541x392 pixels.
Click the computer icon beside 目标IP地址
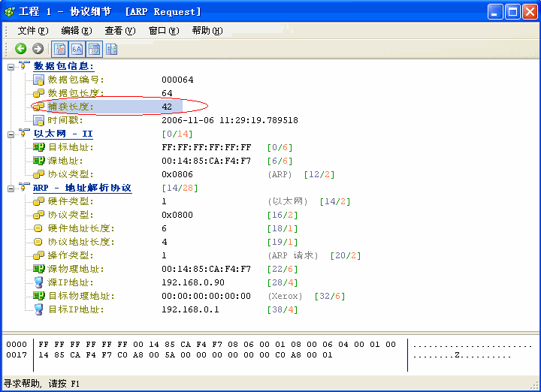tap(38, 309)
